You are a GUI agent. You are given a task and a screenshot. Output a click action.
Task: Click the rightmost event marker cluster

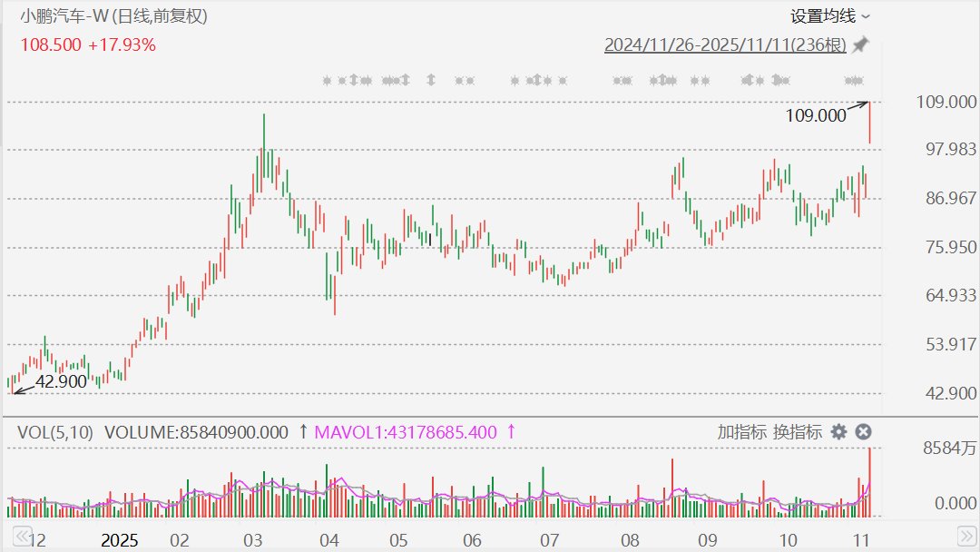click(854, 81)
